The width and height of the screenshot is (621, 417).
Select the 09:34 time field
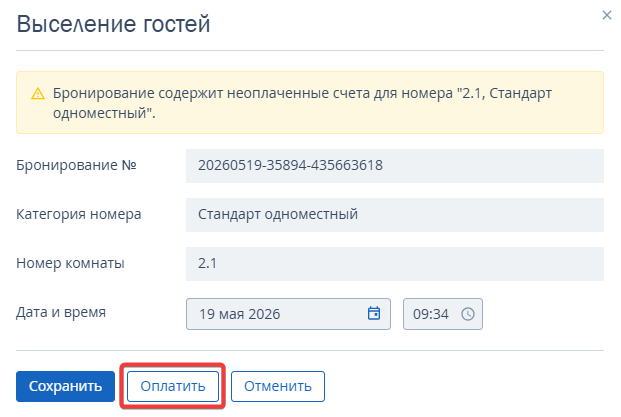coord(443,314)
